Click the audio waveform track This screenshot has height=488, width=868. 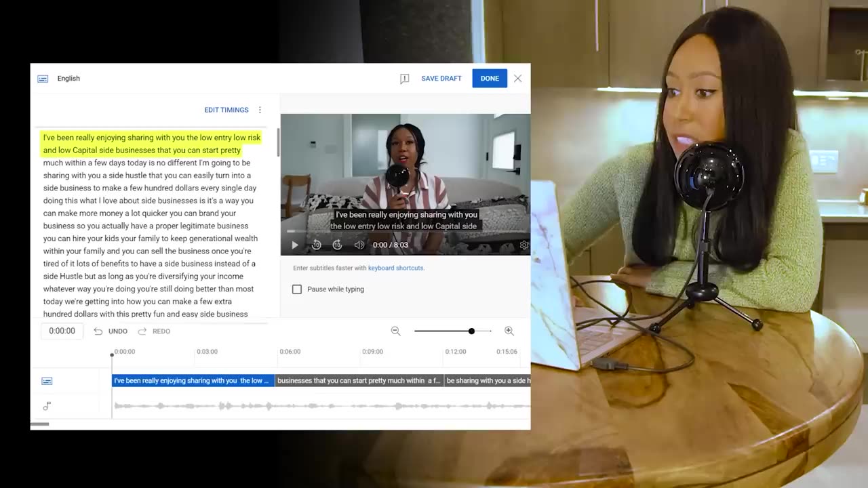pos(321,406)
